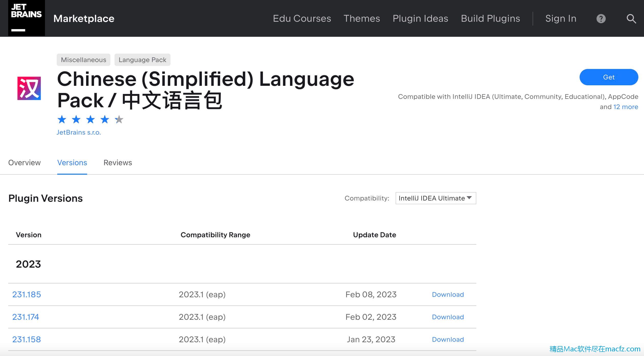This screenshot has width=644, height=356.
Task: Select the Miscellaneous category tag
Action: coord(84,60)
